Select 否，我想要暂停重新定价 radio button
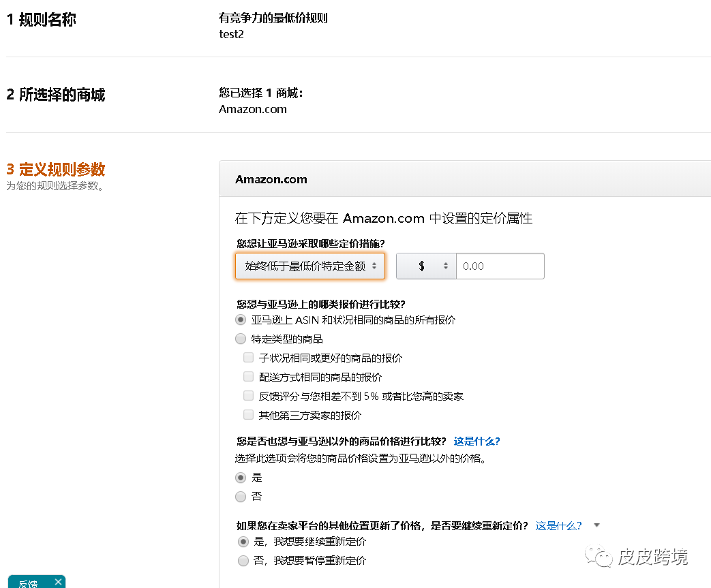711x588 pixels. [x=243, y=561]
